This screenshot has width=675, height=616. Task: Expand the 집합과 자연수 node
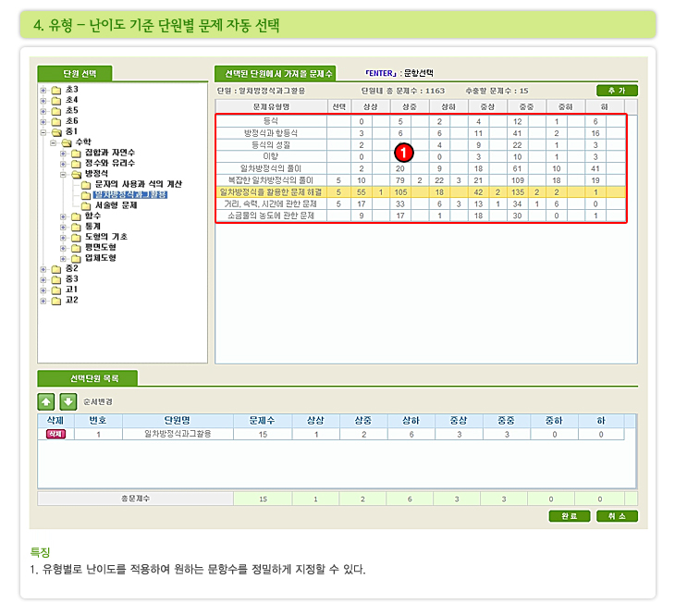click(63, 154)
